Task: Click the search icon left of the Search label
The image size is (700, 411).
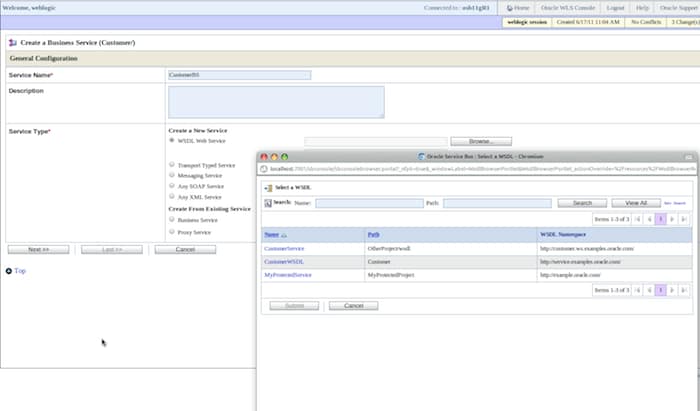Action: [268, 203]
